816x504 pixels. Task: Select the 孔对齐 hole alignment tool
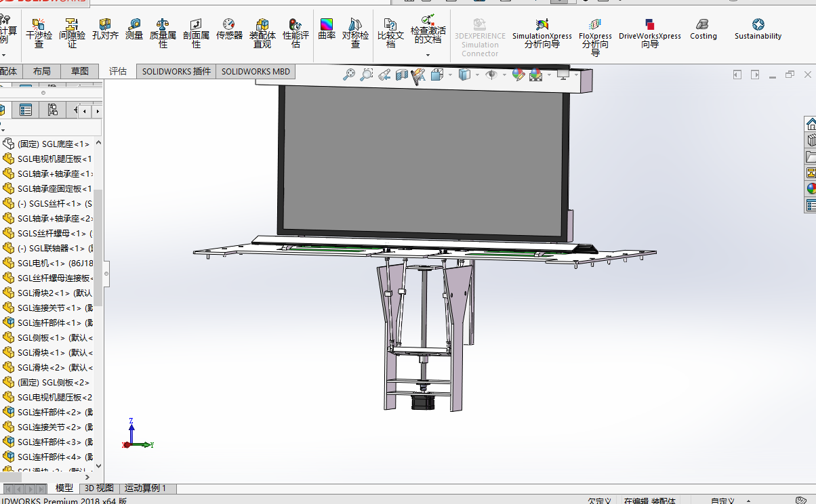click(105, 30)
